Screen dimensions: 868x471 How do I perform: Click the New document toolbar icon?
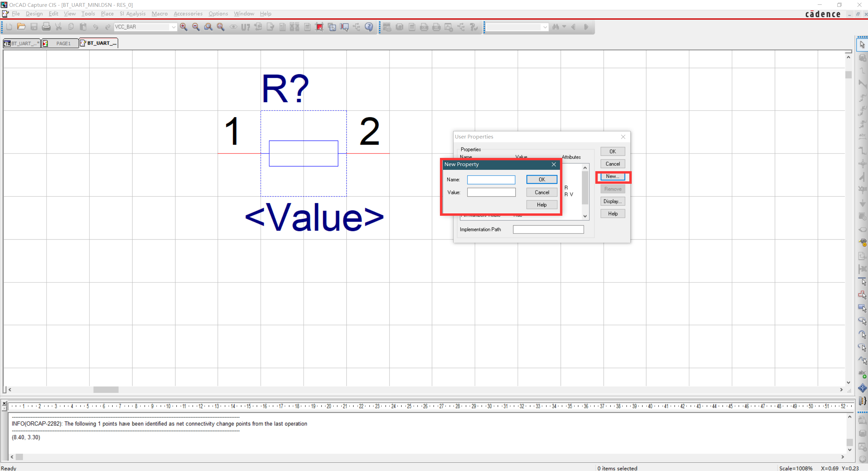9,27
